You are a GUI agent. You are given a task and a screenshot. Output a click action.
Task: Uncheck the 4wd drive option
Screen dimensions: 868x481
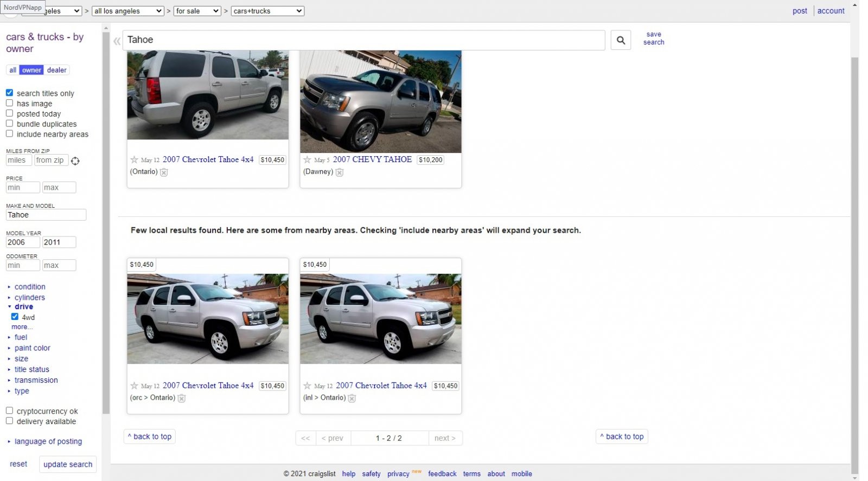pyautogui.click(x=15, y=317)
